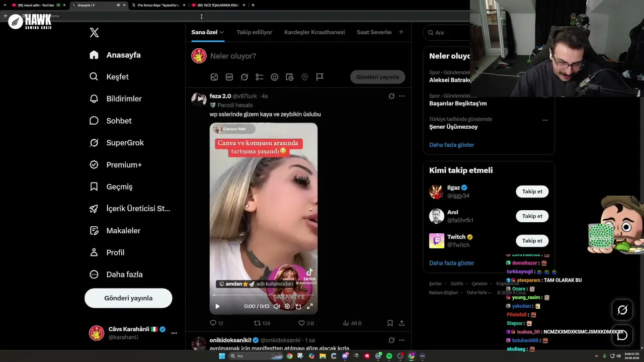
Task: Open more options for Şener Üşümezsoy trend
Action: [x=545, y=120]
